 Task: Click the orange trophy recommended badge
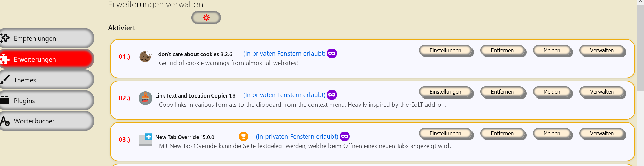coord(243,136)
